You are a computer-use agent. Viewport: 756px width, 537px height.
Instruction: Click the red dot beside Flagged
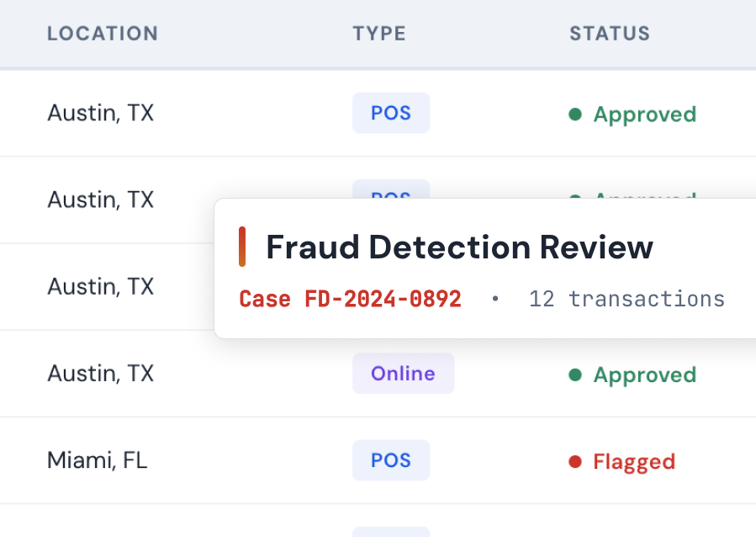coord(574,462)
